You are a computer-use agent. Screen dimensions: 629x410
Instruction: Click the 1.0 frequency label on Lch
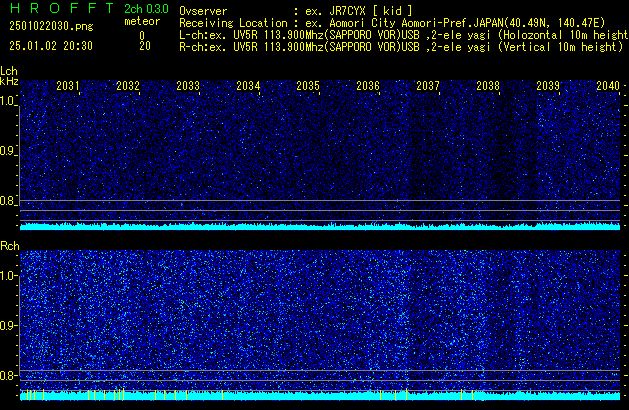[7, 101]
